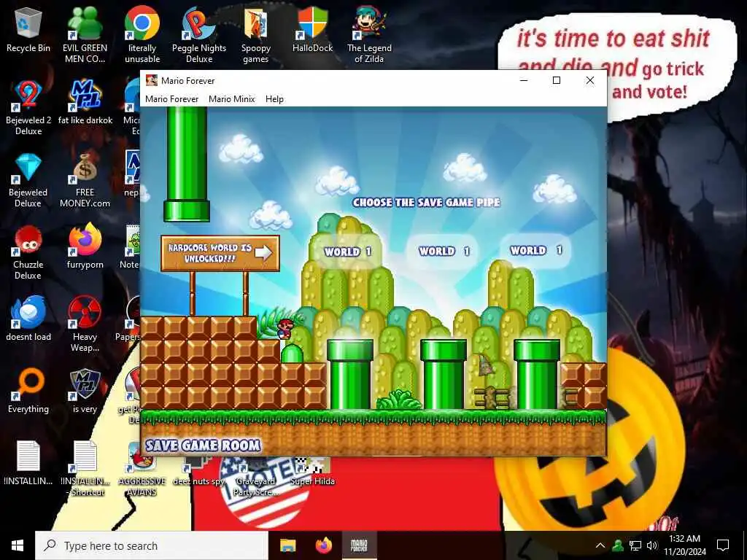The image size is (747, 560).
Task: Launch AGGRESSIVE AVIANS shortcut
Action: (x=142, y=469)
